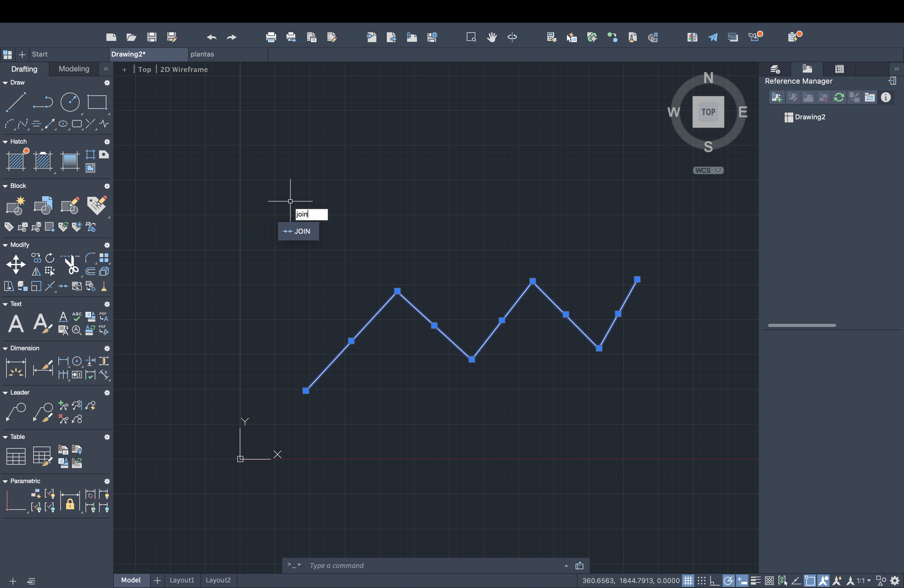Toggle Transparency checkerboard in status bar
The image size is (904, 588).
coord(769,580)
